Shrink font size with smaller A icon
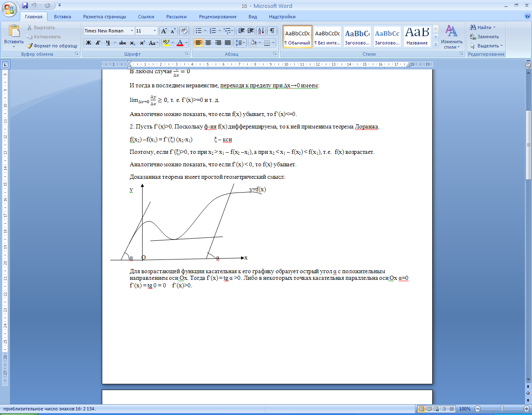Screen dimensions: 532x415 173,31
